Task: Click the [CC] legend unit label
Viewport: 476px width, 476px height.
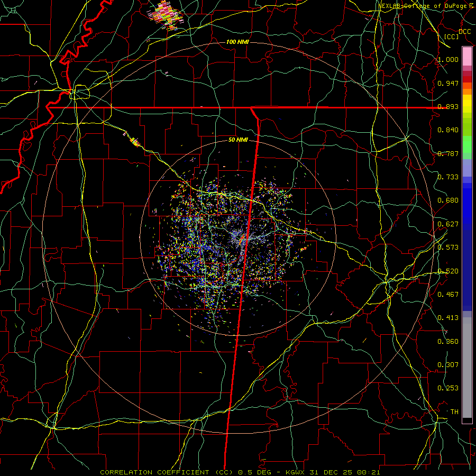Action: click(x=452, y=36)
